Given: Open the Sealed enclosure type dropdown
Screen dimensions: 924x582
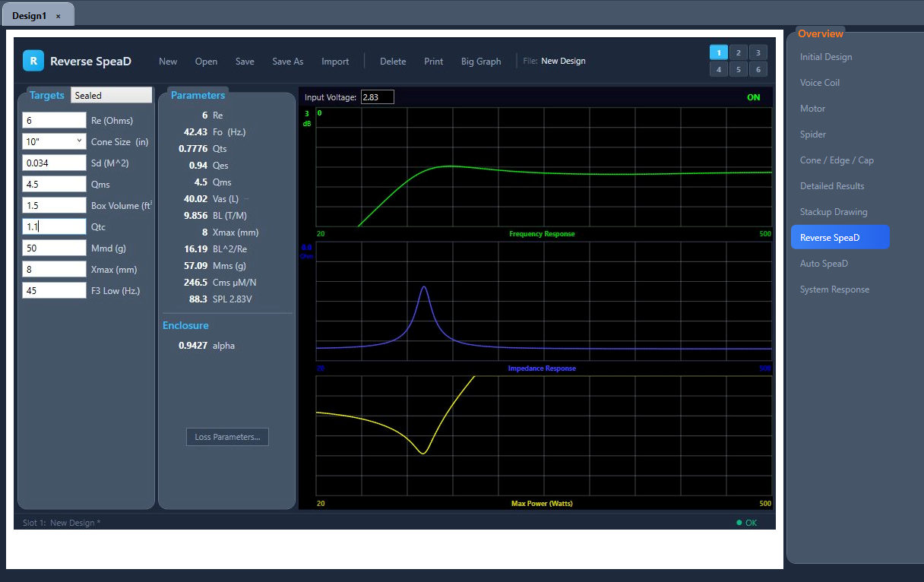Looking at the screenshot, I should click(x=112, y=95).
